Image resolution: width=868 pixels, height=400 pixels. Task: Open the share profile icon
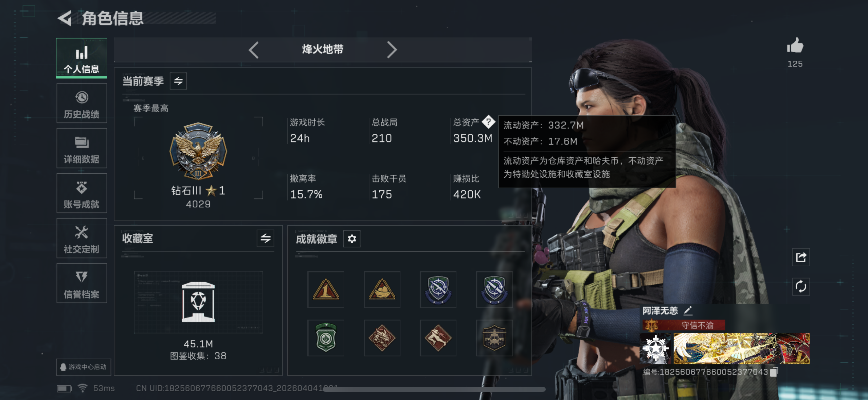click(x=801, y=257)
